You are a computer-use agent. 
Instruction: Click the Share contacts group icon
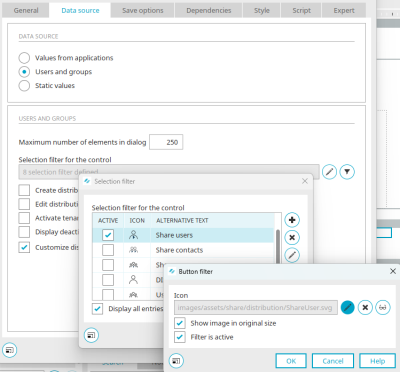coord(134,250)
